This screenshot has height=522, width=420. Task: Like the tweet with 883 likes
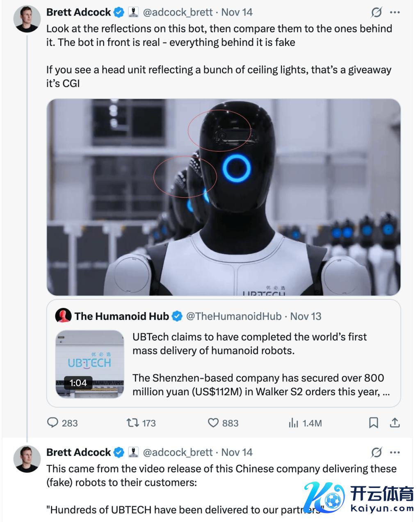coord(213,422)
